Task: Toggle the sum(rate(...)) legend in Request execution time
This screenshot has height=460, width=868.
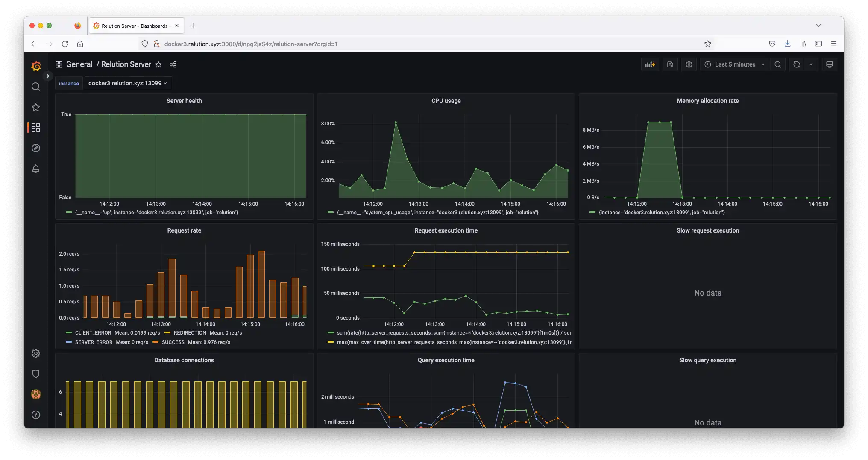Action: point(454,333)
